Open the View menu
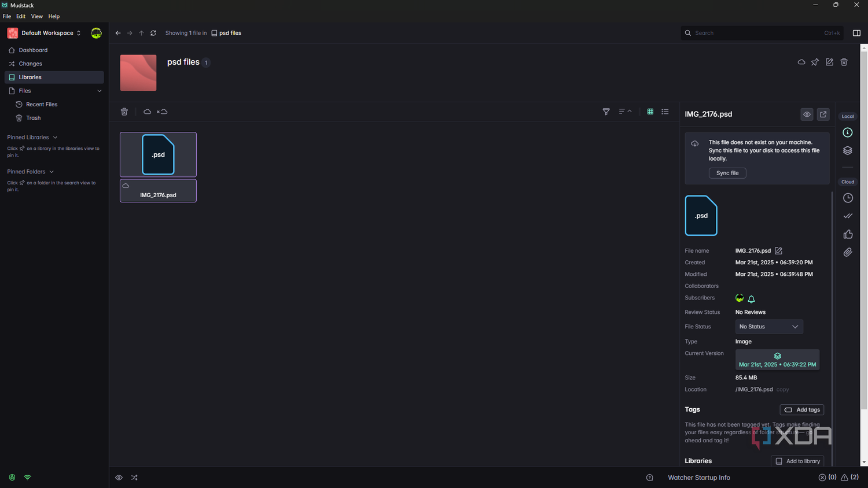Screen dimensions: 868x488 click(x=37, y=16)
